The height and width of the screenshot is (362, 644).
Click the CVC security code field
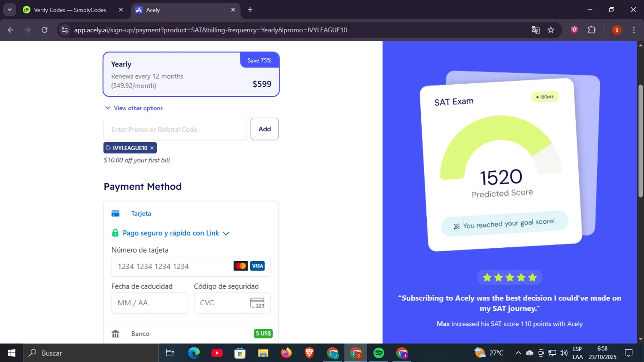click(232, 303)
